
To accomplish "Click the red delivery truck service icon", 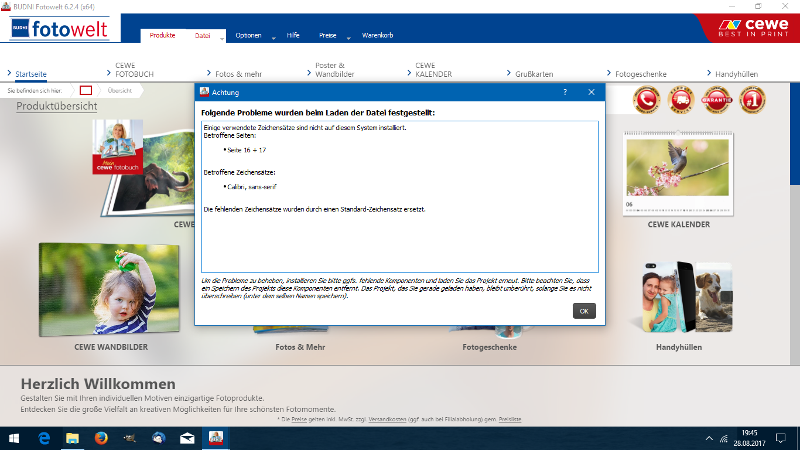I will (681, 100).
